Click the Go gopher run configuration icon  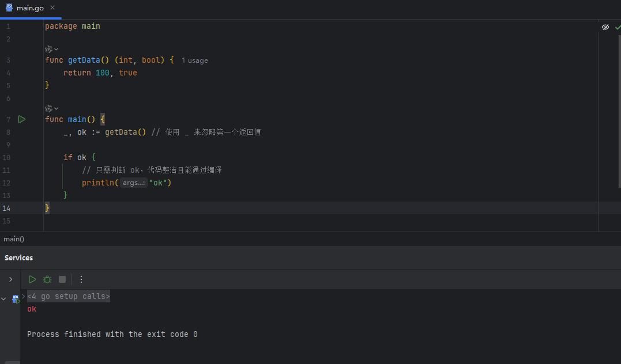click(16, 299)
